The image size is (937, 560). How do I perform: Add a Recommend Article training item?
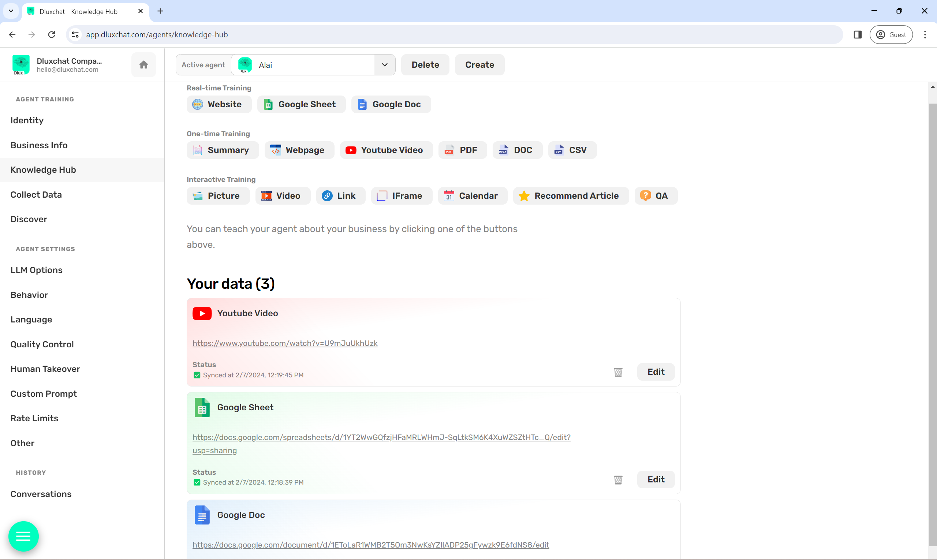click(x=570, y=196)
